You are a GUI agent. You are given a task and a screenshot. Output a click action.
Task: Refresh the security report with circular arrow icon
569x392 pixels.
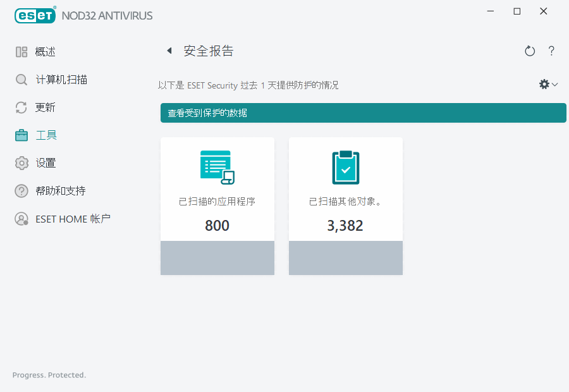pos(530,51)
